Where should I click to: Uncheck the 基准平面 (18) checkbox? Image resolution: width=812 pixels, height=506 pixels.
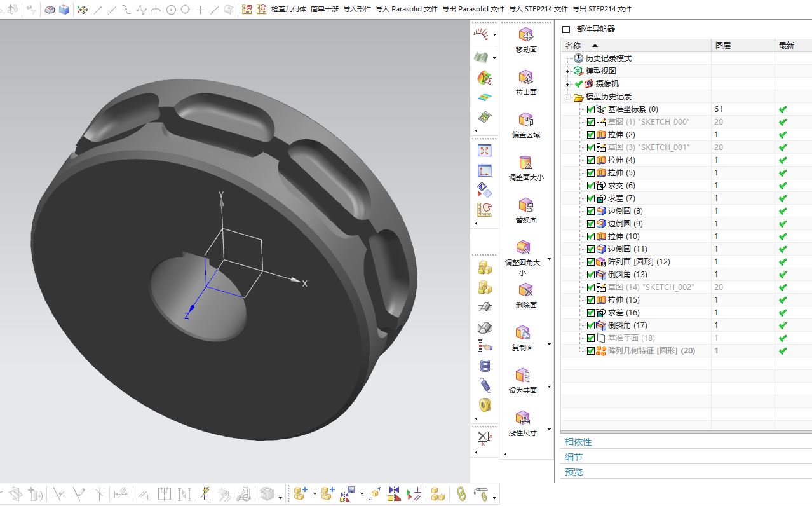coord(591,338)
